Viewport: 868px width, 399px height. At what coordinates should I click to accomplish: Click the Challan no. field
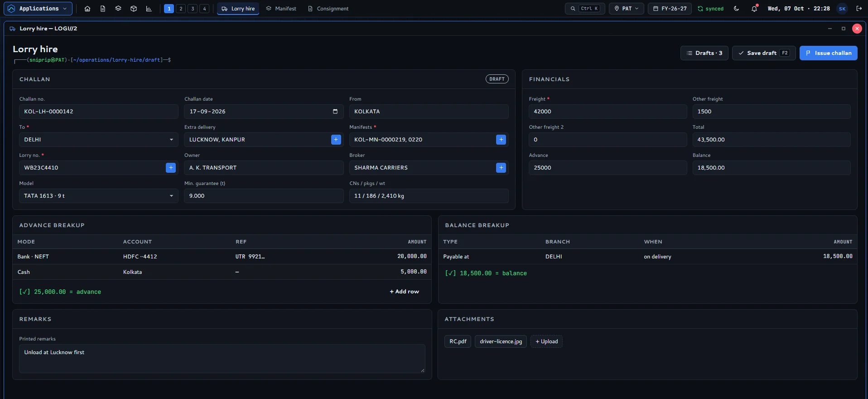click(x=99, y=112)
